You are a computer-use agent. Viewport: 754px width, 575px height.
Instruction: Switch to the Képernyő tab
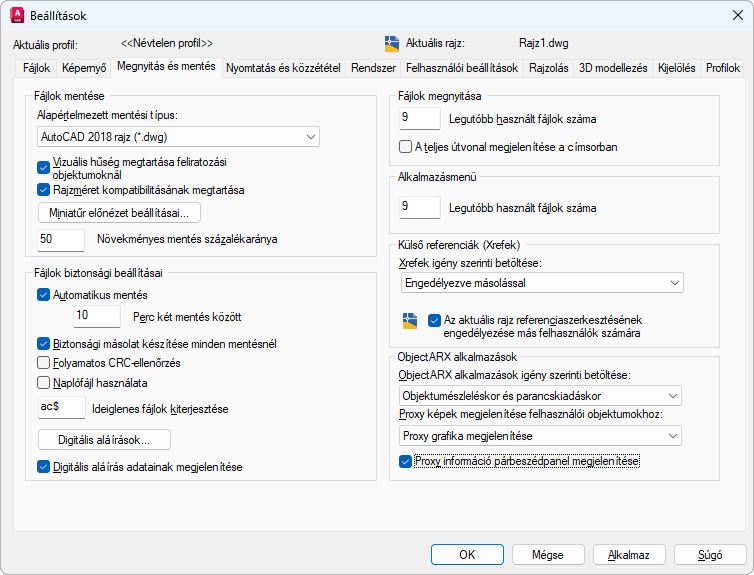tap(84, 68)
